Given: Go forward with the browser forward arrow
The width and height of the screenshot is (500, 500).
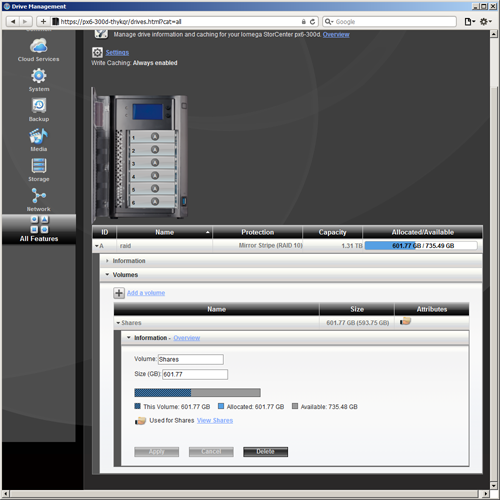Looking at the screenshot, I should 25,22.
